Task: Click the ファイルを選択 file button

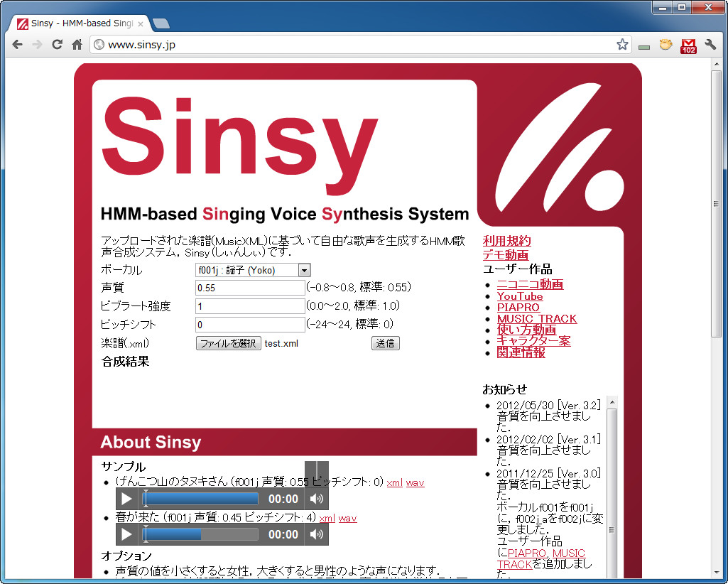Action: 228,343
